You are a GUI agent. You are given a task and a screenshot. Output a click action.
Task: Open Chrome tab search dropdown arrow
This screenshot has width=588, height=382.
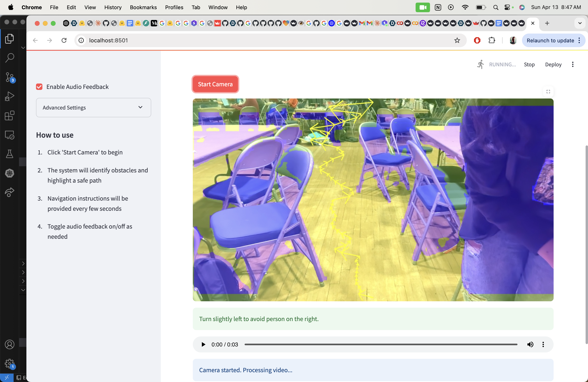pos(580,23)
